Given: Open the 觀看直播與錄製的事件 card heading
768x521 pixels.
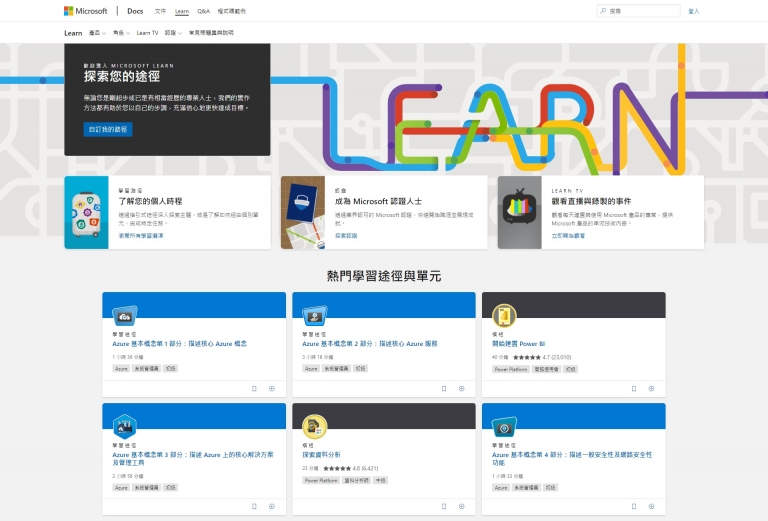Looking at the screenshot, I should tap(591, 201).
